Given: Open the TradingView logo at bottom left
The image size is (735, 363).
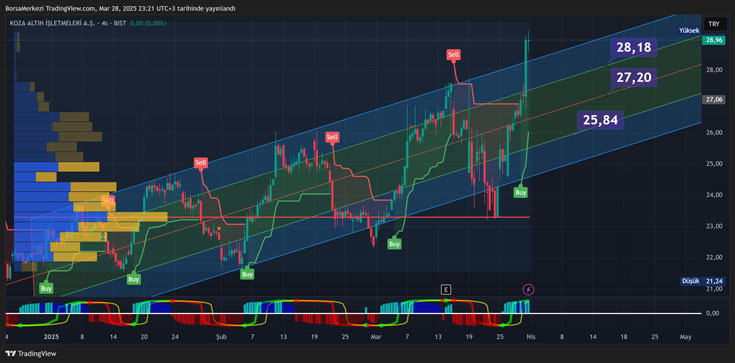Looking at the screenshot, I should 30,354.
